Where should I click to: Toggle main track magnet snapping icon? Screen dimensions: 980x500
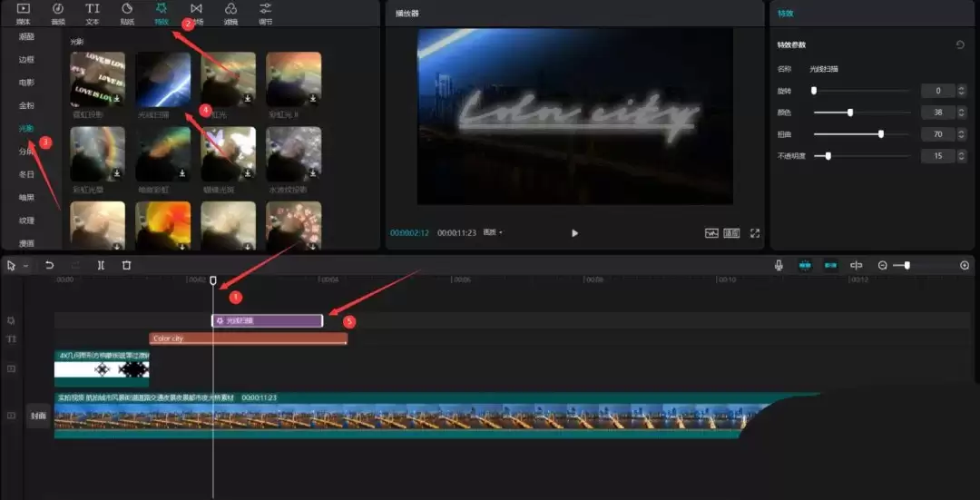(x=804, y=265)
